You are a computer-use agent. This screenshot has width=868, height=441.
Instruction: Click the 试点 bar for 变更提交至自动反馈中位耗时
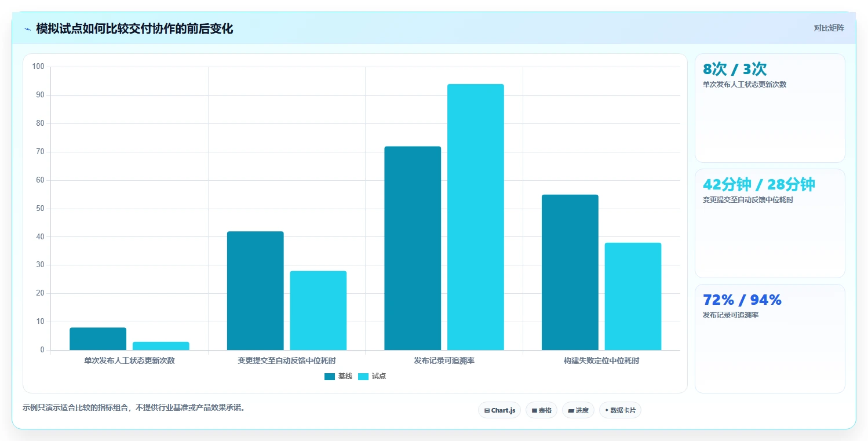coord(318,311)
